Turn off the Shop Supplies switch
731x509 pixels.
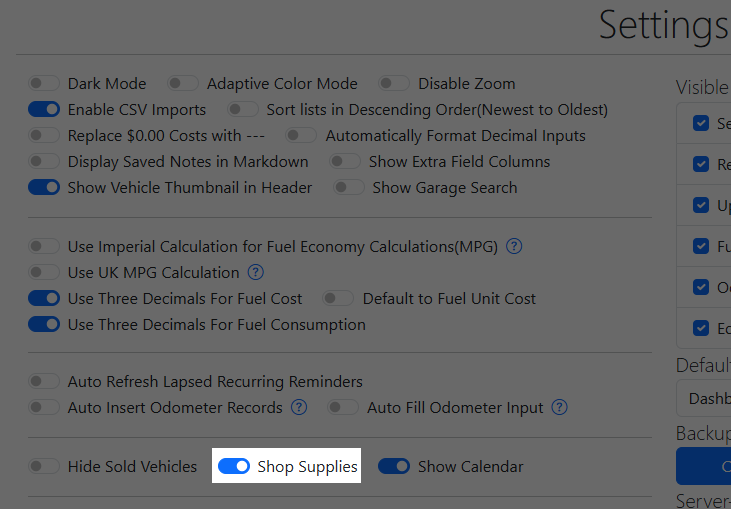(x=234, y=467)
